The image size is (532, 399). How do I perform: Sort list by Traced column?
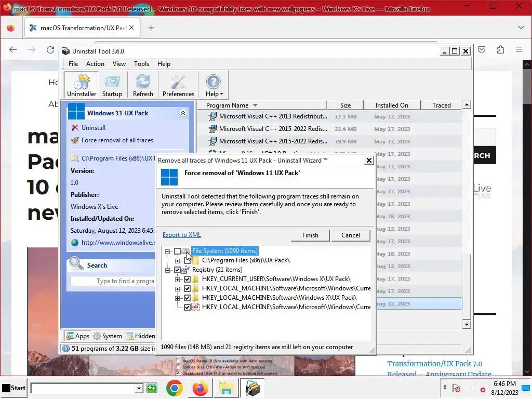click(x=442, y=105)
